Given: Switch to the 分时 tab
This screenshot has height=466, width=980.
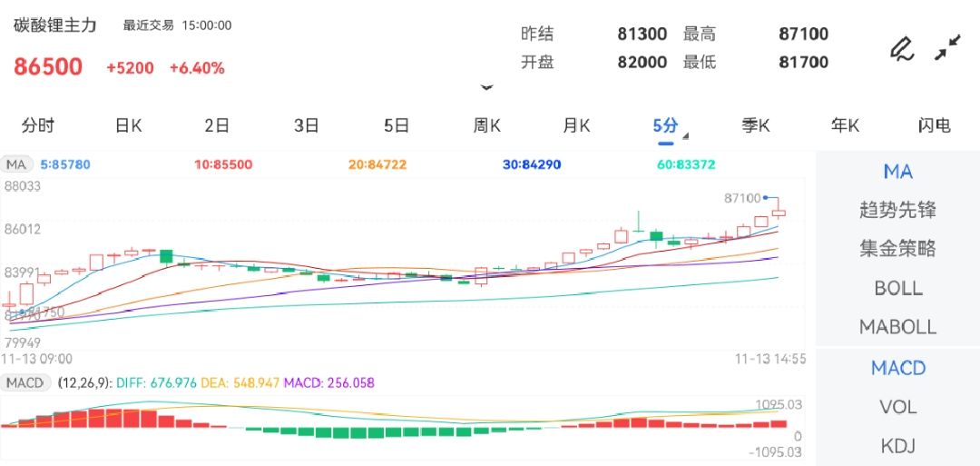Looking at the screenshot, I should tap(38, 125).
